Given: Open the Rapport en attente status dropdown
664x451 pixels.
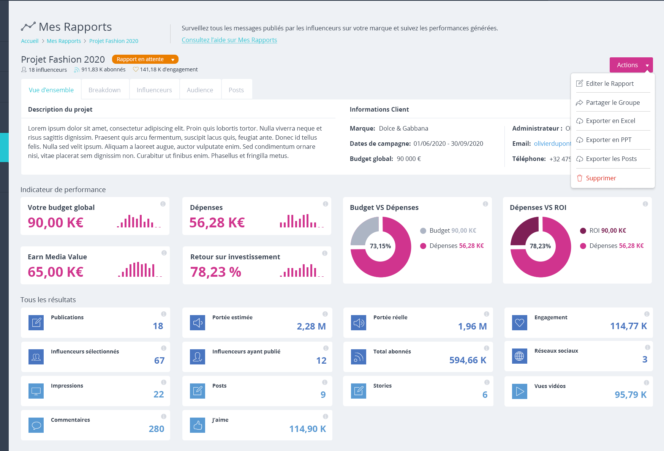Looking at the screenshot, I should coord(152,59).
